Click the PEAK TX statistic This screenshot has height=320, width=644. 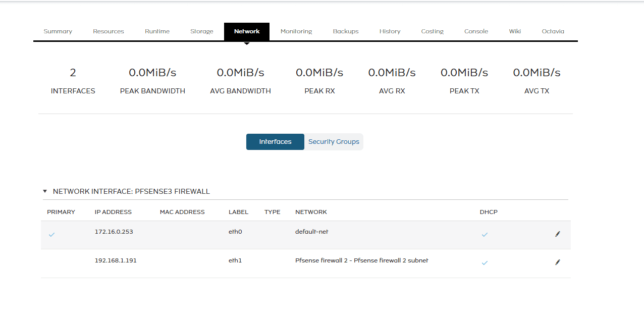click(x=464, y=81)
